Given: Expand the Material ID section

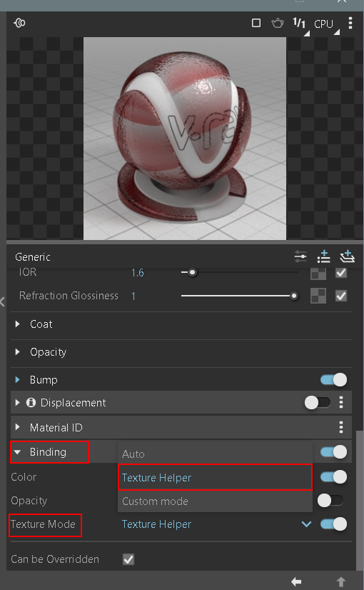Looking at the screenshot, I should (x=17, y=427).
